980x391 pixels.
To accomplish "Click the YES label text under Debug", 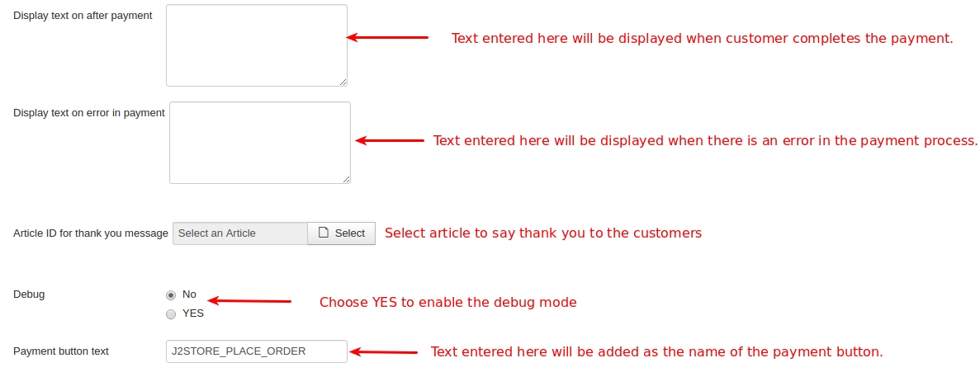I will [193, 313].
